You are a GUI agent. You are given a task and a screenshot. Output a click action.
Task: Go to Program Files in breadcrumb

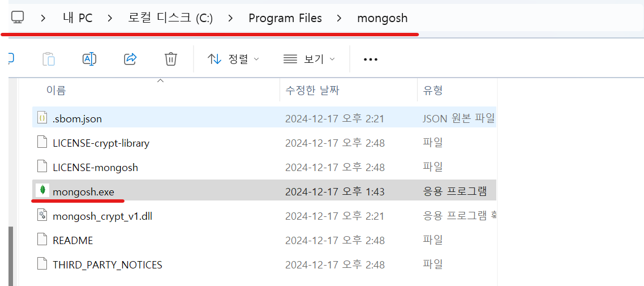(x=285, y=18)
